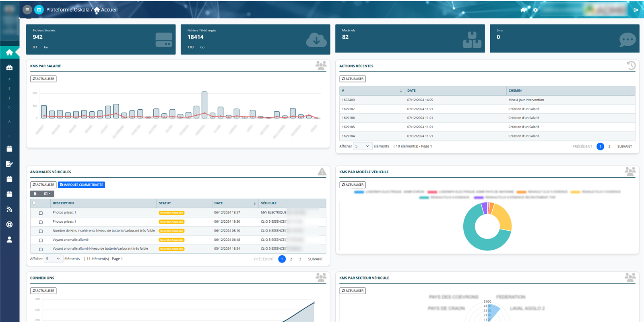This screenshot has width=644, height=322.
Task: Click Actualiser in Kms par secteur véhicule
Action: coord(353,291)
